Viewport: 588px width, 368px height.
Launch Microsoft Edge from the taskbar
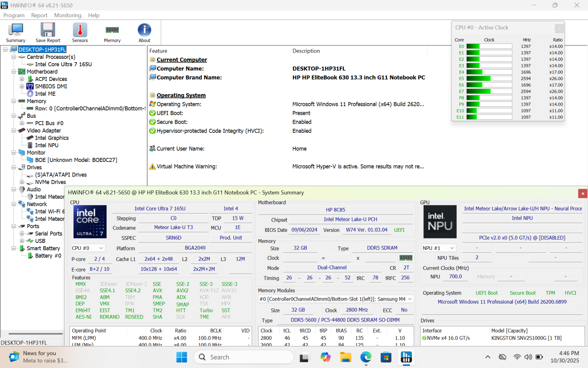(x=366, y=357)
